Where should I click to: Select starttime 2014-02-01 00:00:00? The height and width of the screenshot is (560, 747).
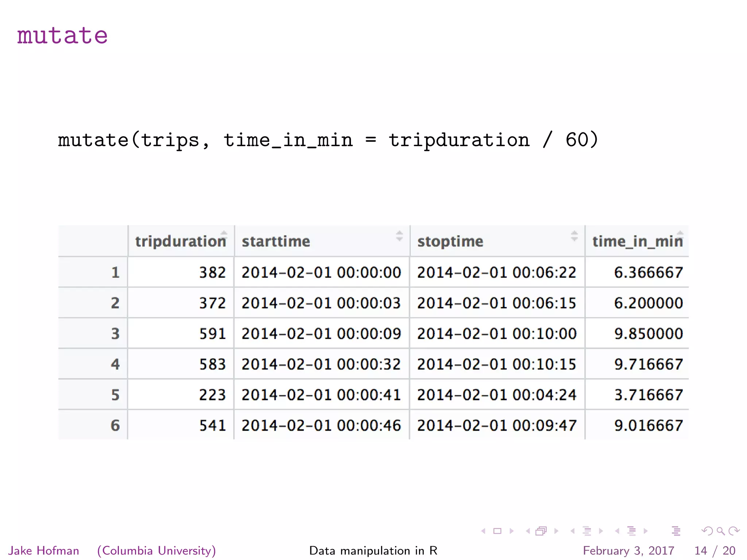tap(321, 272)
